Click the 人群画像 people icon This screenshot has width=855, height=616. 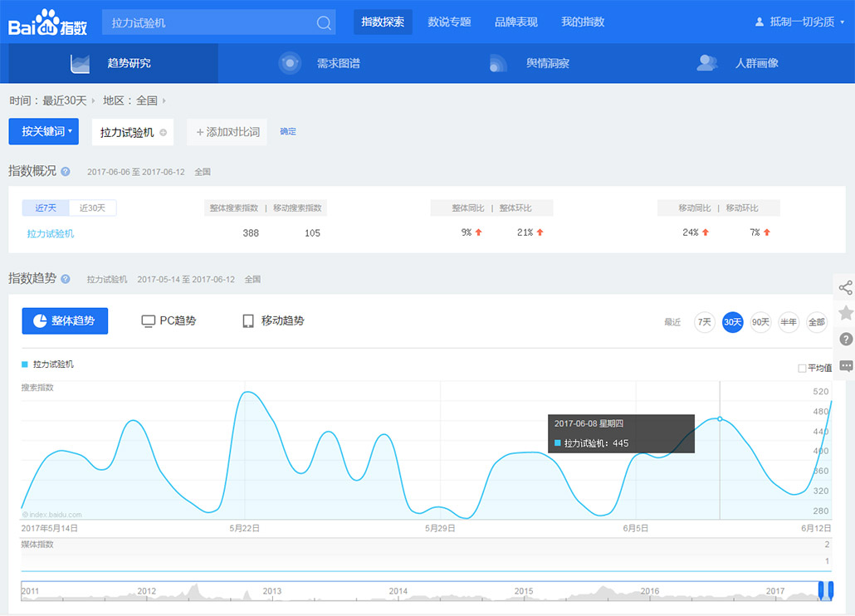point(706,63)
